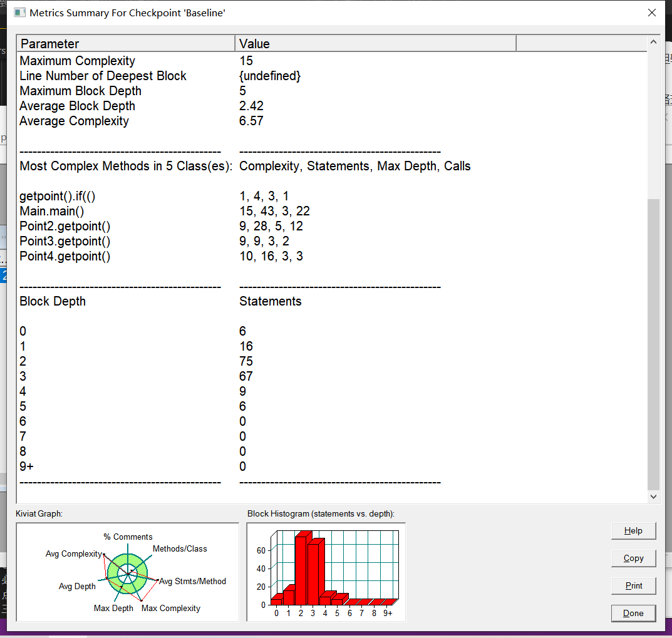Select the Average Complexity row

(x=332, y=121)
